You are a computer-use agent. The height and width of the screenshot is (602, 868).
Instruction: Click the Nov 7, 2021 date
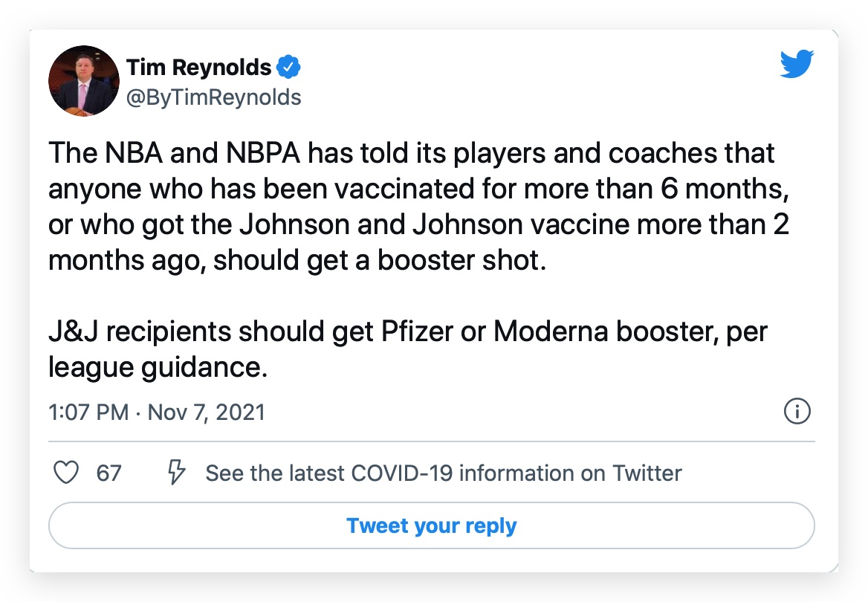206,412
